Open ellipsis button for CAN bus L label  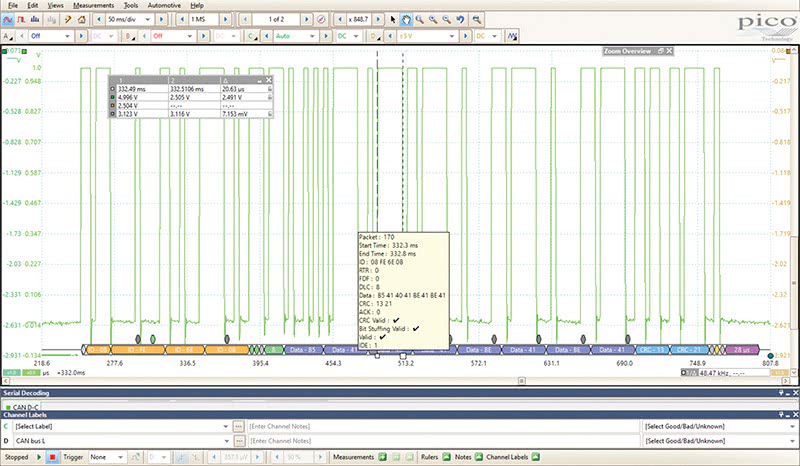(x=238, y=440)
